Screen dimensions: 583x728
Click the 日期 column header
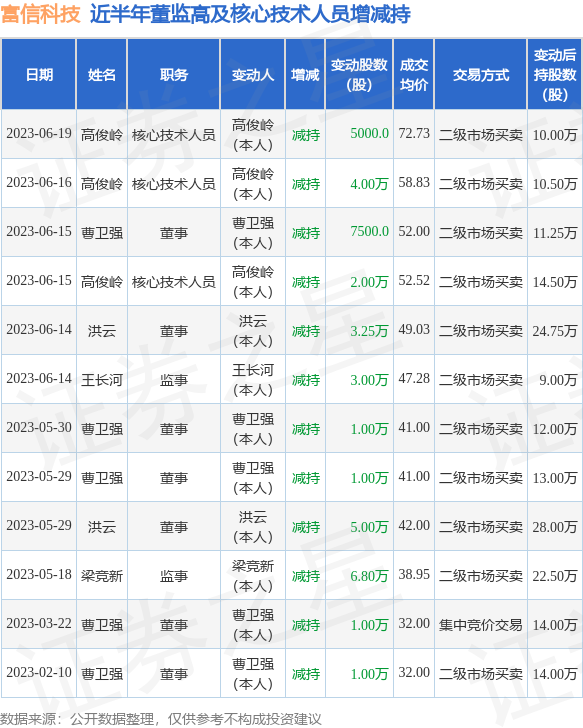pos(39,74)
